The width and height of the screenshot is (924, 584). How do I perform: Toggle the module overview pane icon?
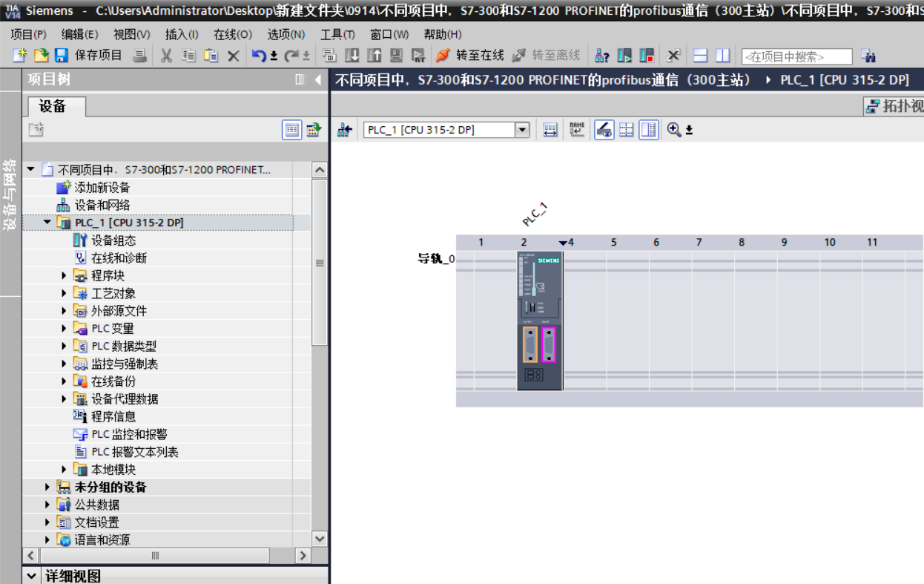[x=649, y=130]
